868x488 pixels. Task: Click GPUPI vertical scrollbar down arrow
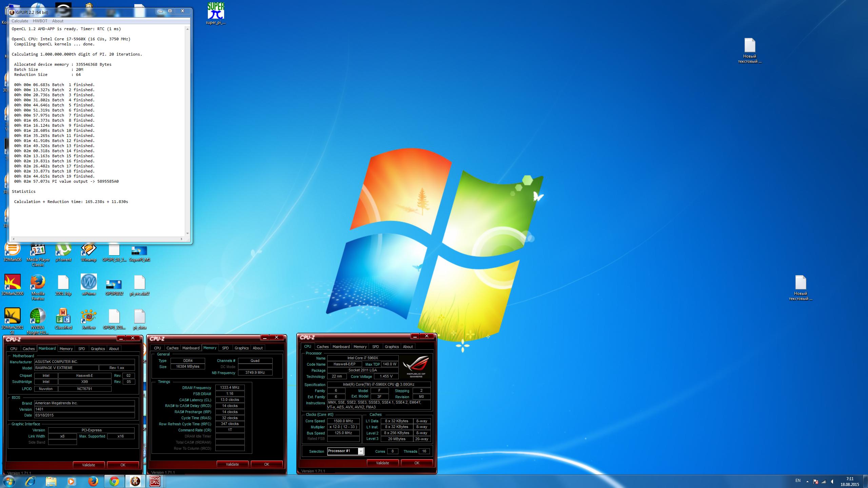click(x=188, y=233)
